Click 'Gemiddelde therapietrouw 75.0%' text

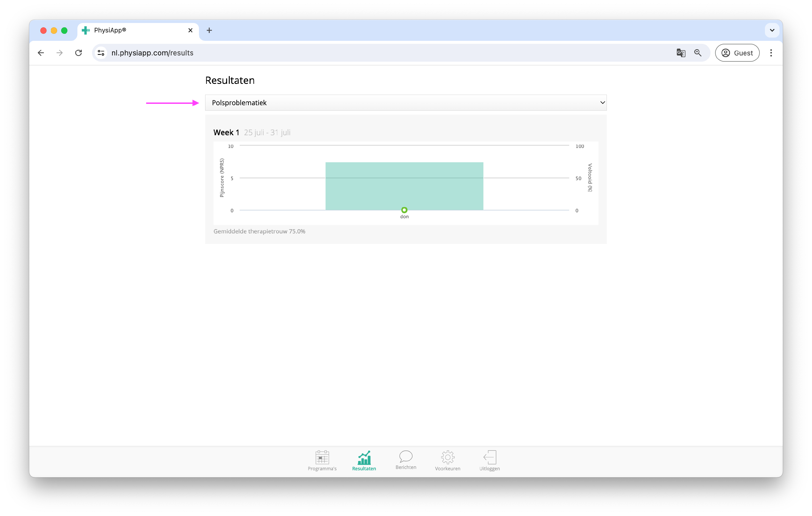(259, 231)
